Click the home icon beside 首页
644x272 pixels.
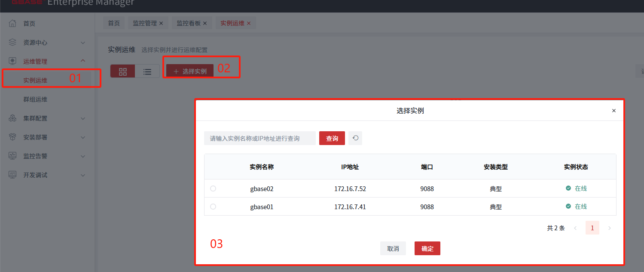point(12,23)
